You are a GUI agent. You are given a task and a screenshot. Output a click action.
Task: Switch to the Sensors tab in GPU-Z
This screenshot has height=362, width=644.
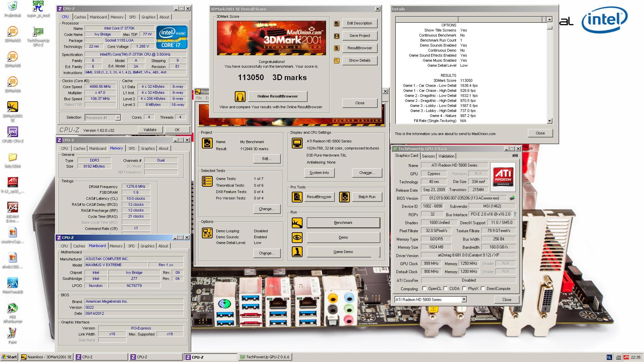pyautogui.click(x=428, y=156)
